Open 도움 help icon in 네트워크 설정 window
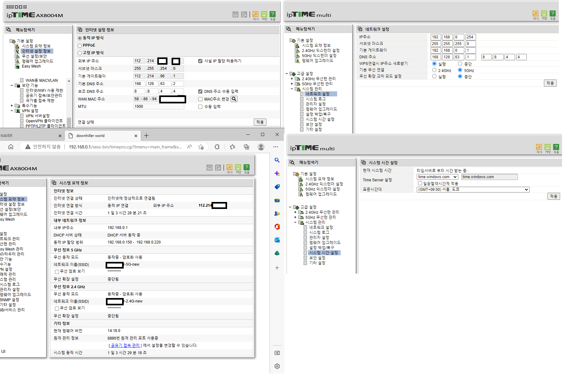The width and height of the screenshot is (588, 390). pyautogui.click(x=552, y=13)
